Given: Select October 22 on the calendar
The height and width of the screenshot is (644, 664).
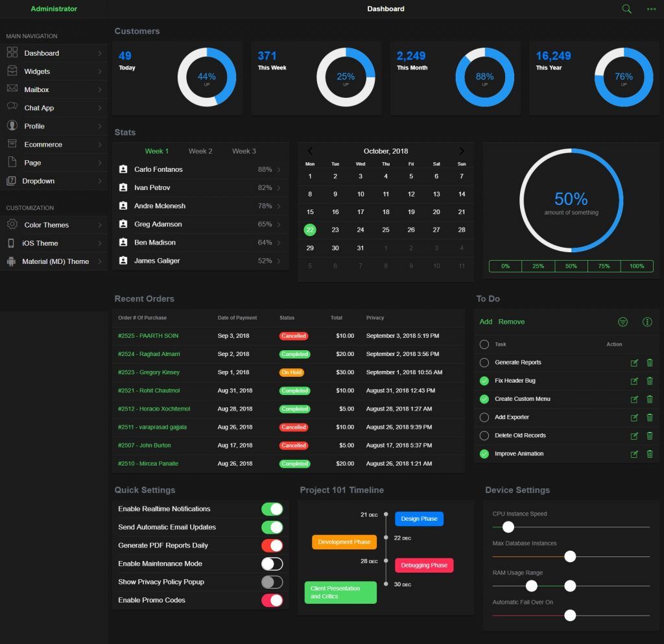Looking at the screenshot, I should click(310, 230).
